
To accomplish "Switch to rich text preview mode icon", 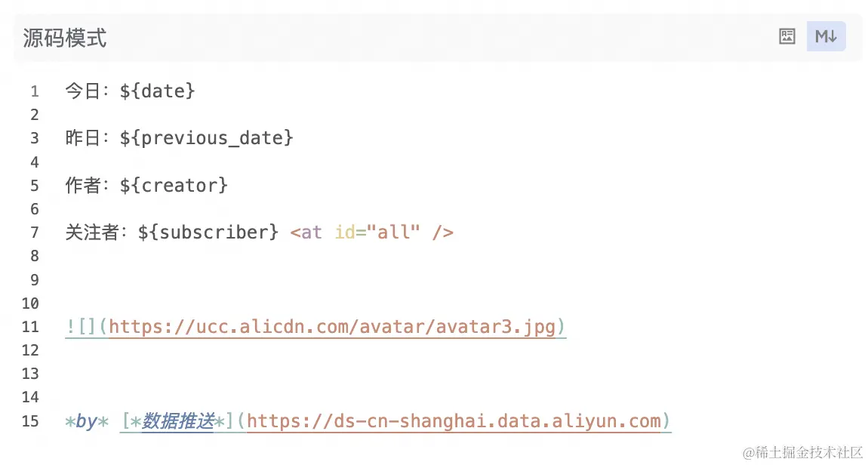I will point(787,36).
